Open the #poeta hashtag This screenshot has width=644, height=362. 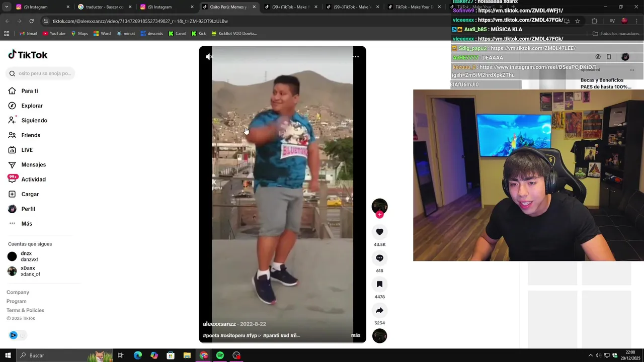[211, 335]
